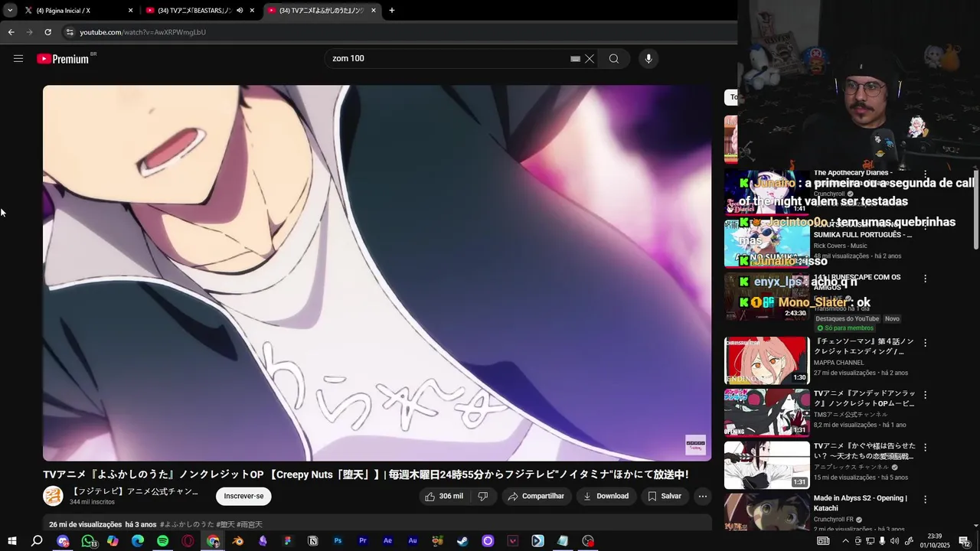Show hidden system tray icons chevron

tap(845, 541)
